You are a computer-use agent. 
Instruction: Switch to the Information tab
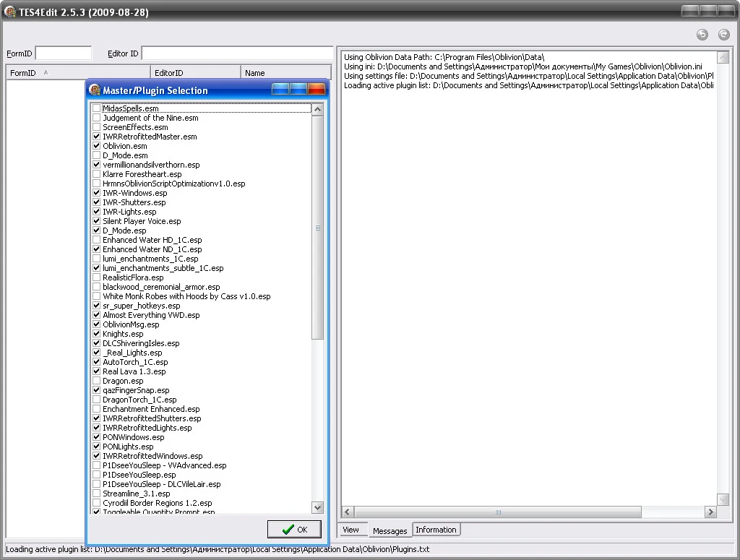pyautogui.click(x=436, y=529)
